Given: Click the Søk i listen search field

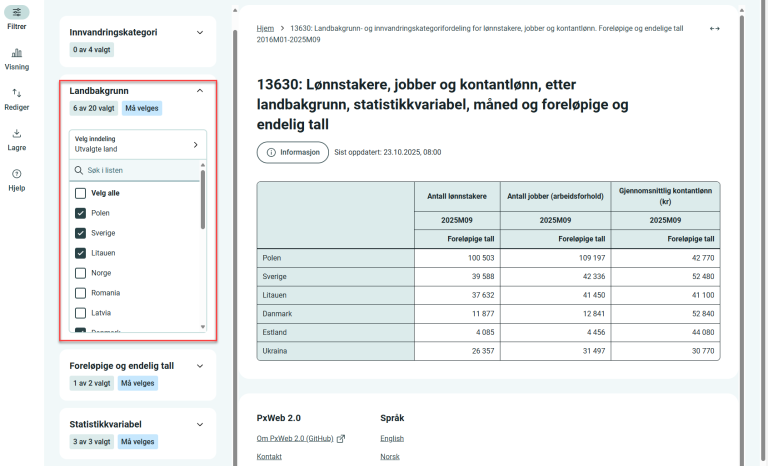Looking at the screenshot, I should pos(135,171).
